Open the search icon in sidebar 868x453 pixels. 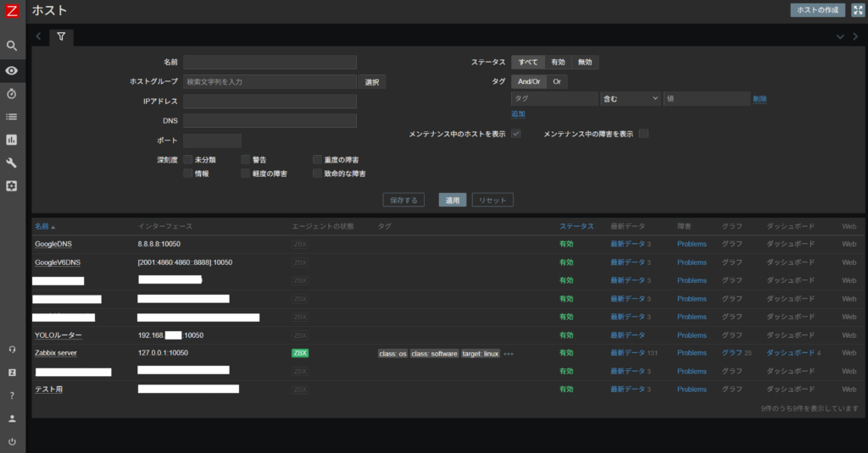(x=12, y=46)
